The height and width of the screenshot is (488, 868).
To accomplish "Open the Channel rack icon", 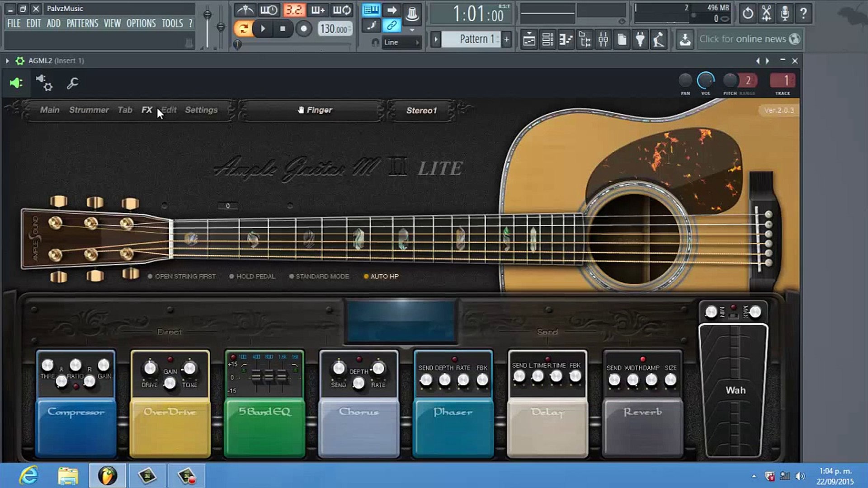I will [547, 40].
